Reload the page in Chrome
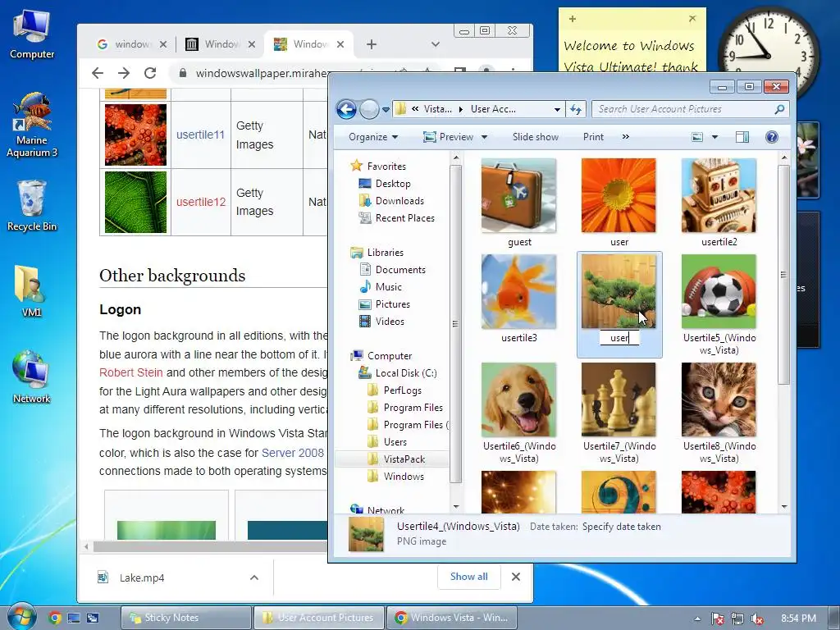Image resolution: width=840 pixels, height=630 pixels. tap(151, 73)
